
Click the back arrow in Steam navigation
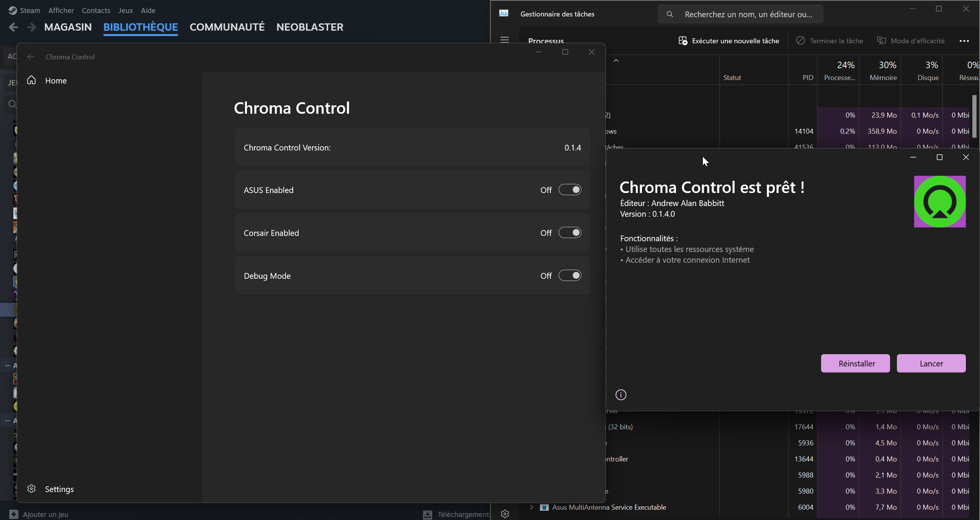(x=13, y=27)
